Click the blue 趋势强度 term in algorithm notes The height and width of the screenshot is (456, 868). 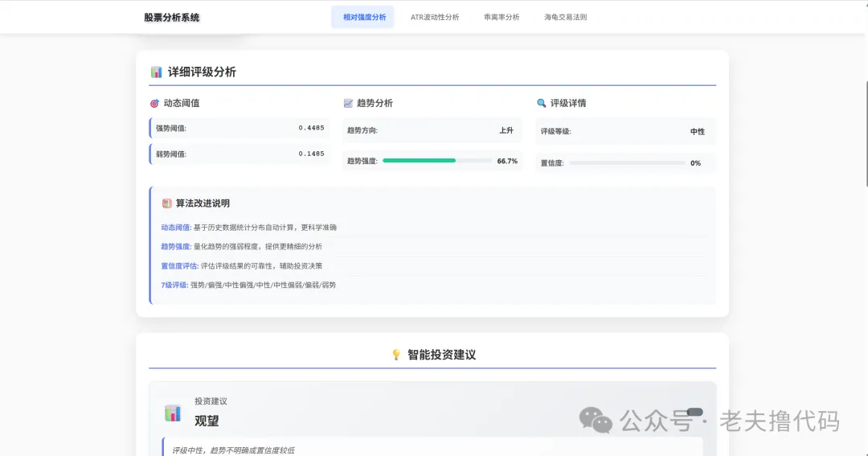[x=176, y=247]
